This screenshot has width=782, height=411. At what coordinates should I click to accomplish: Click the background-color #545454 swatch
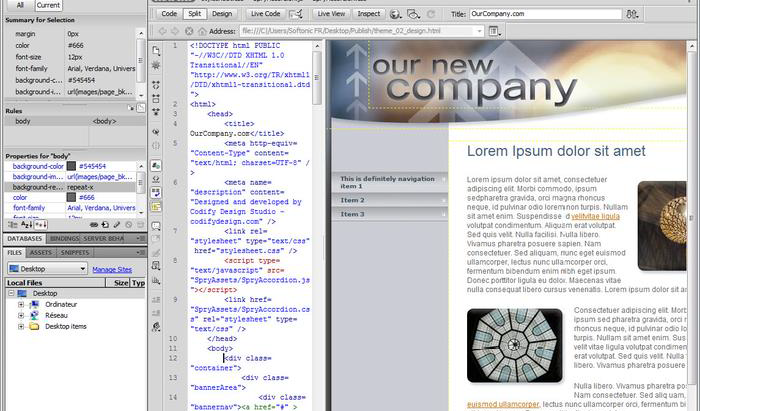coord(71,166)
